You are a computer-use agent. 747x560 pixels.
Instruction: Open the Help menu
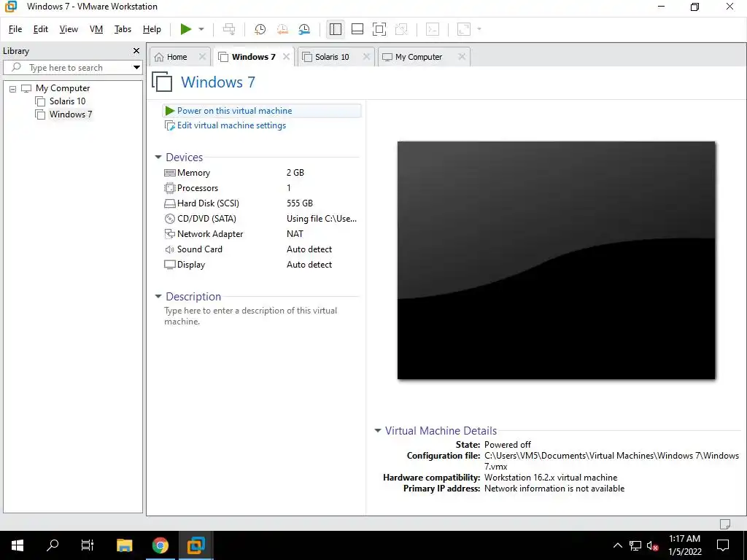tap(152, 29)
